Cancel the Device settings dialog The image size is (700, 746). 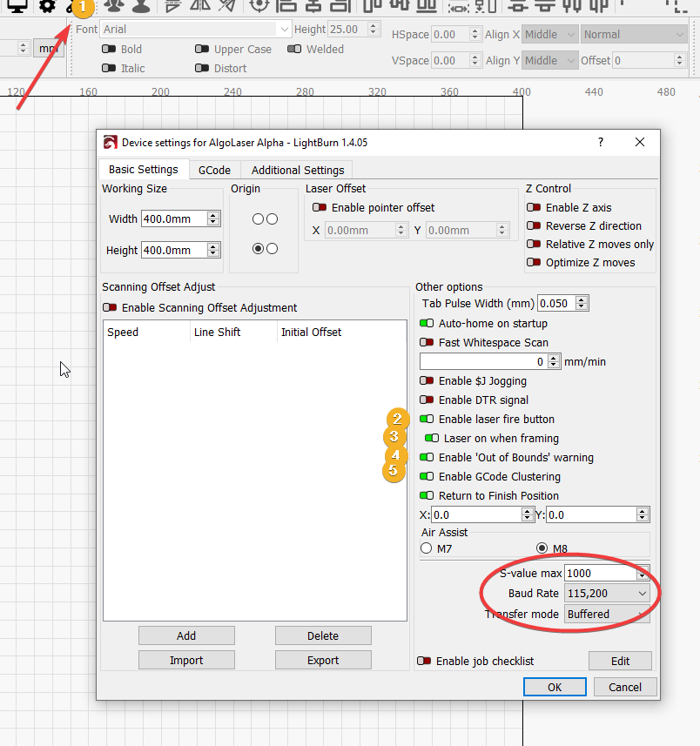coord(625,687)
